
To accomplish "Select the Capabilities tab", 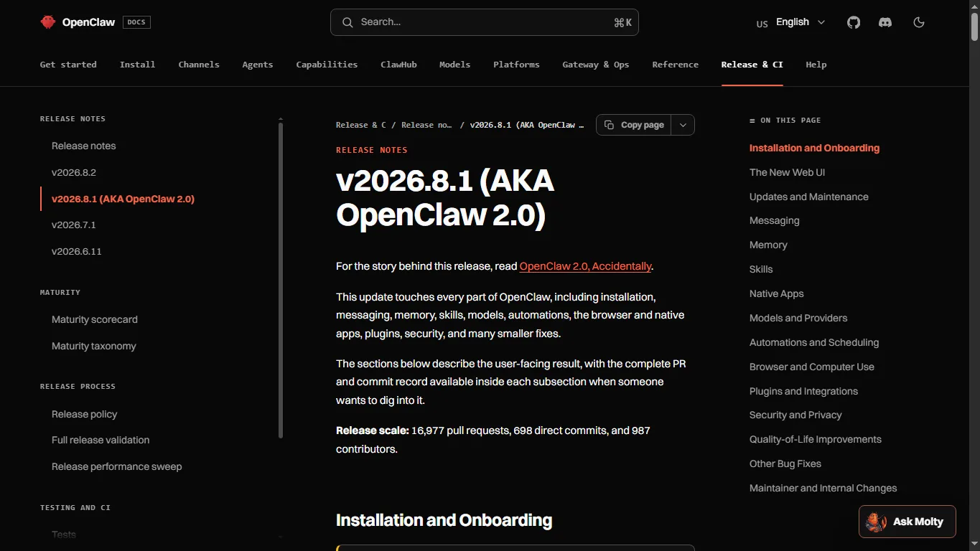I will coord(327,65).
